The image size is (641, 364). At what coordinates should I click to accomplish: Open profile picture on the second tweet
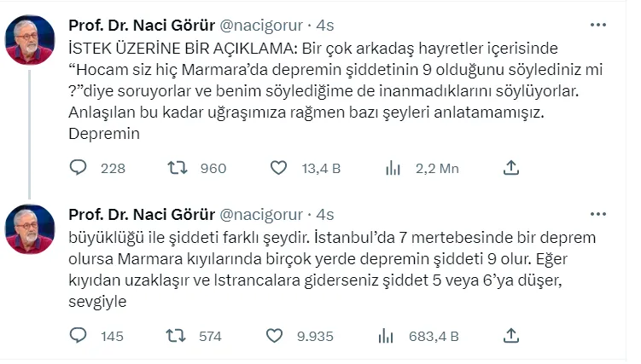(x=31, y=230)
